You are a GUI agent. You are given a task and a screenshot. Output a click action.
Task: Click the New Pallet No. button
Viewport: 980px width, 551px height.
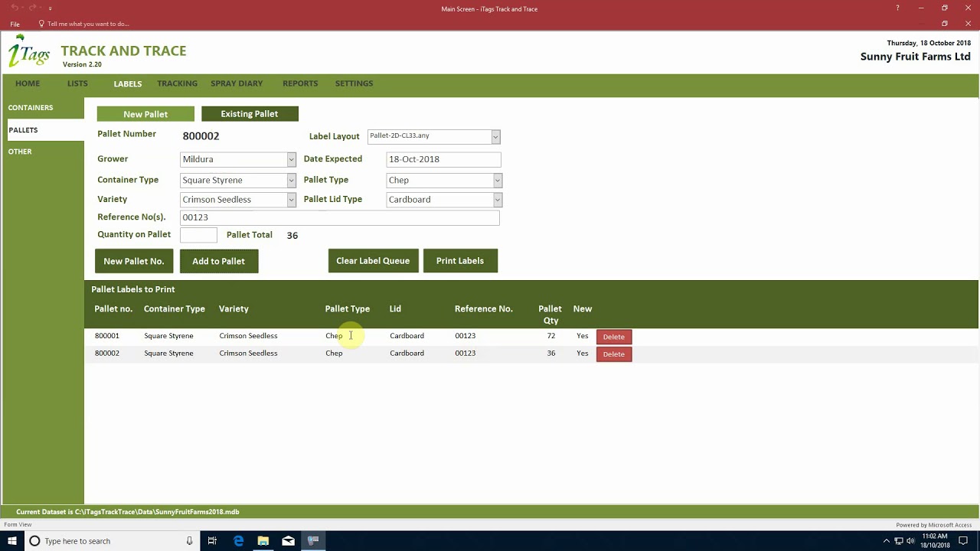pyautogui.click(x=134, y=261)
